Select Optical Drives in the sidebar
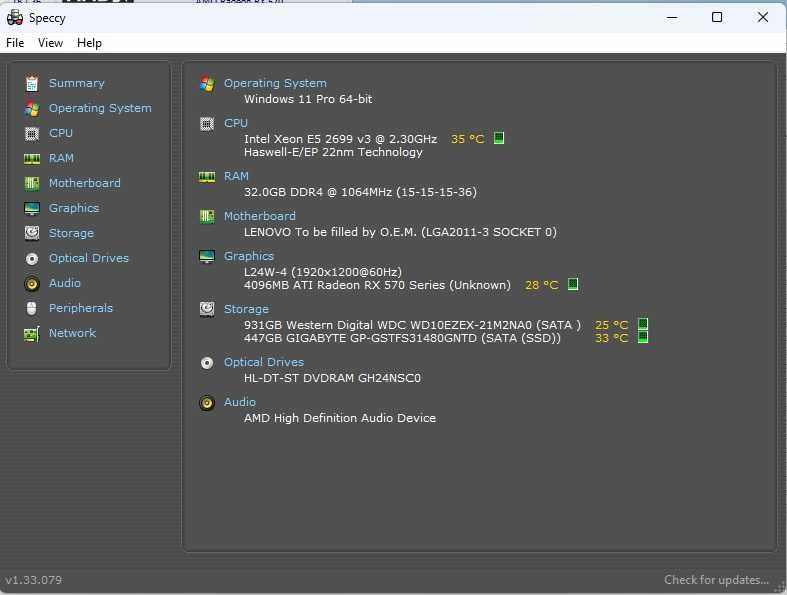The height and width of the screenshot is (595, 787). [x=89, y=259]
